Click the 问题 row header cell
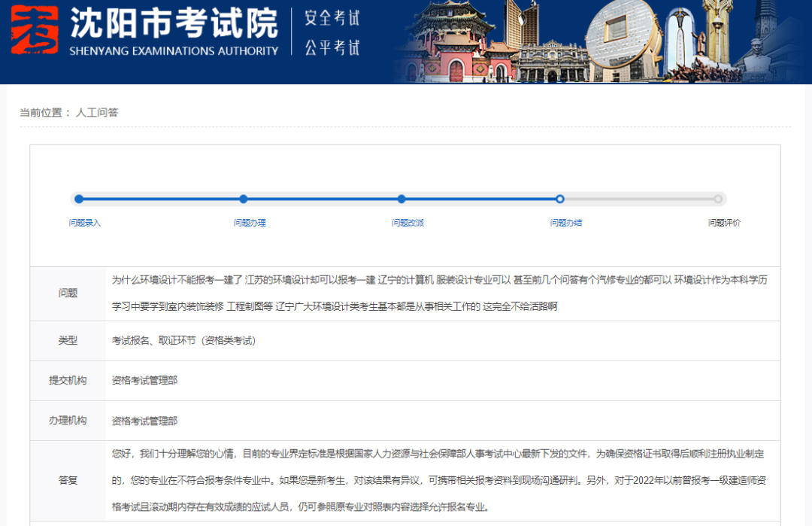812x526 pixels. click(68, 293)
